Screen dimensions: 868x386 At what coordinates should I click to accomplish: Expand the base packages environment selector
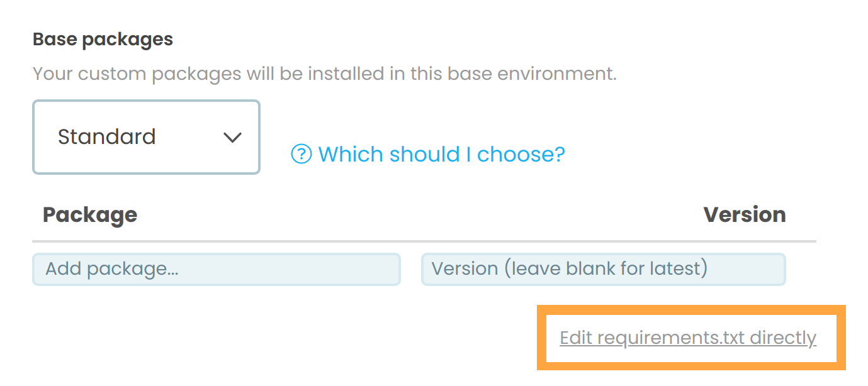click(x=146, y=137)
